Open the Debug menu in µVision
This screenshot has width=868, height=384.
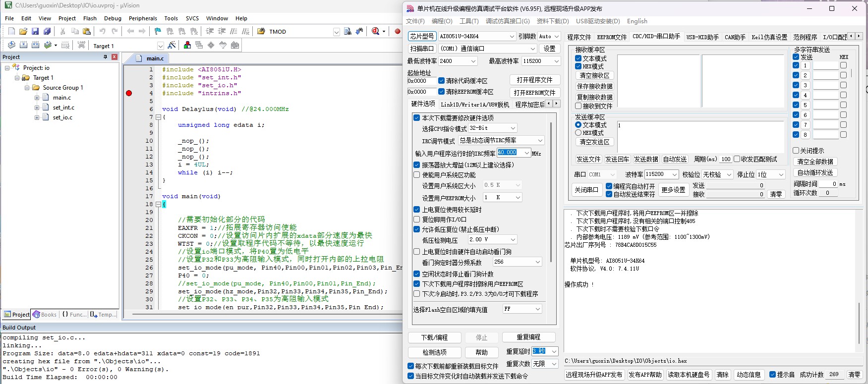(x=113, y=18)
